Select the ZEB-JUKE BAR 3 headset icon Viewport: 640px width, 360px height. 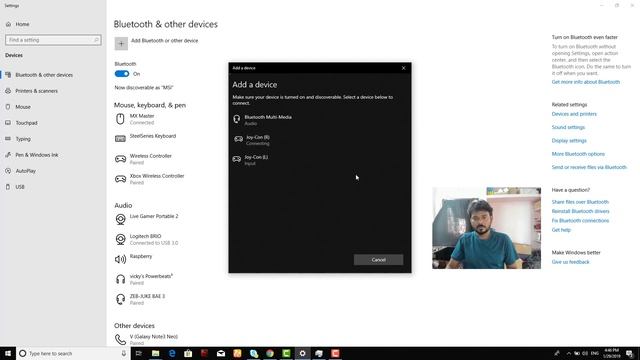pyautogui.click(x=120, y=299)
